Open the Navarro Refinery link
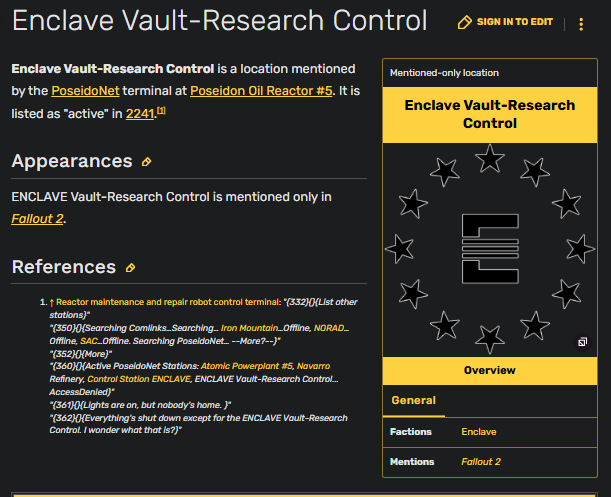 313,366
